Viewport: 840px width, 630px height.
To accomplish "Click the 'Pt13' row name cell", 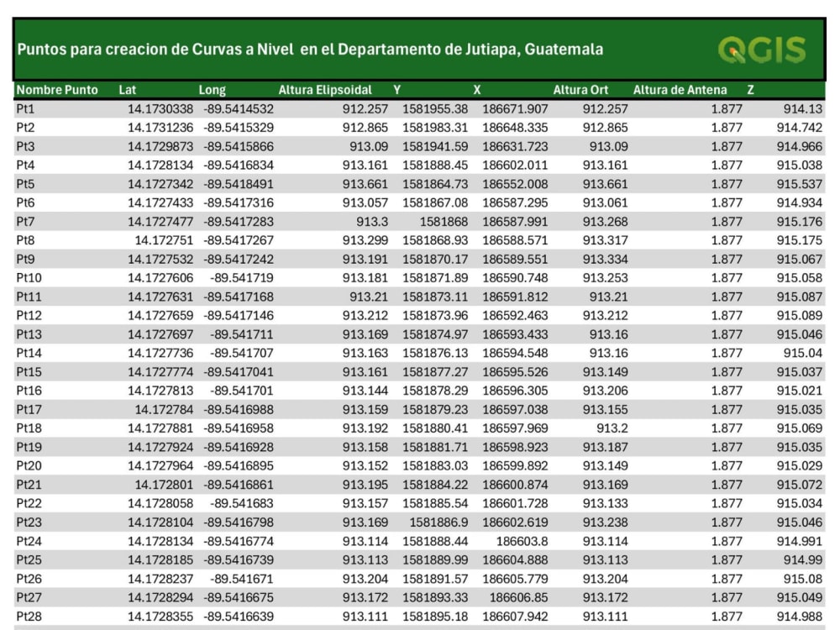I will point(29,334).
